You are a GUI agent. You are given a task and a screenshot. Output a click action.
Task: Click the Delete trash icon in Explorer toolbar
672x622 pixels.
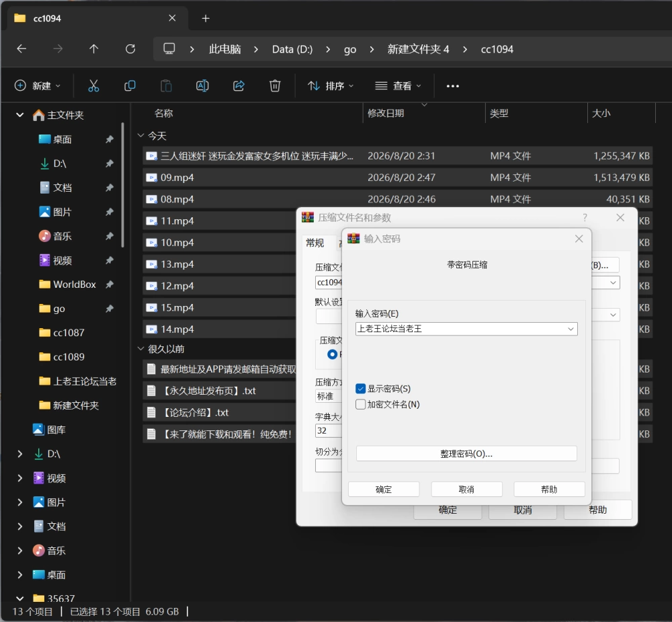[275, 86]
